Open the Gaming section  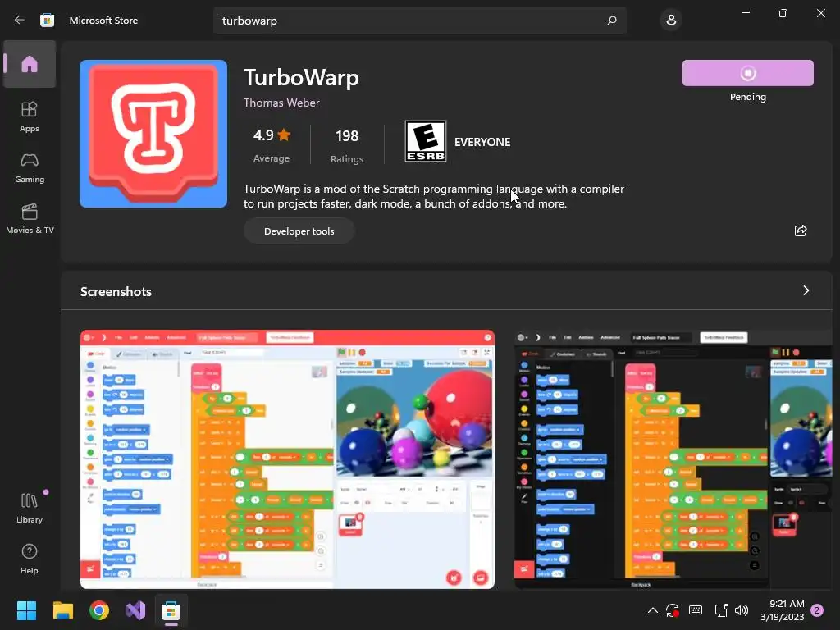30,167
